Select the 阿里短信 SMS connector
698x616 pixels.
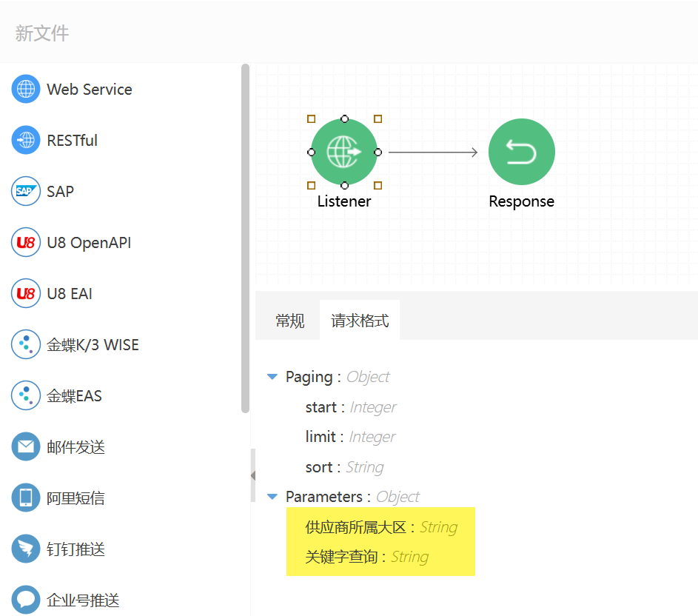point(25,498)
